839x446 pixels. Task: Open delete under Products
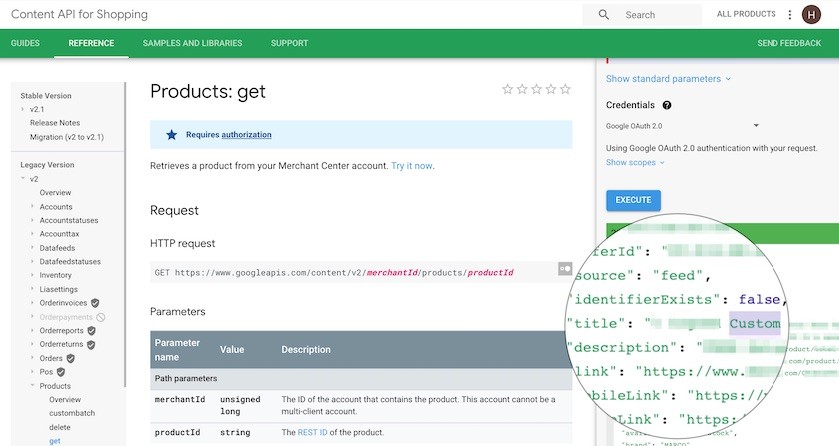[59, 427]
